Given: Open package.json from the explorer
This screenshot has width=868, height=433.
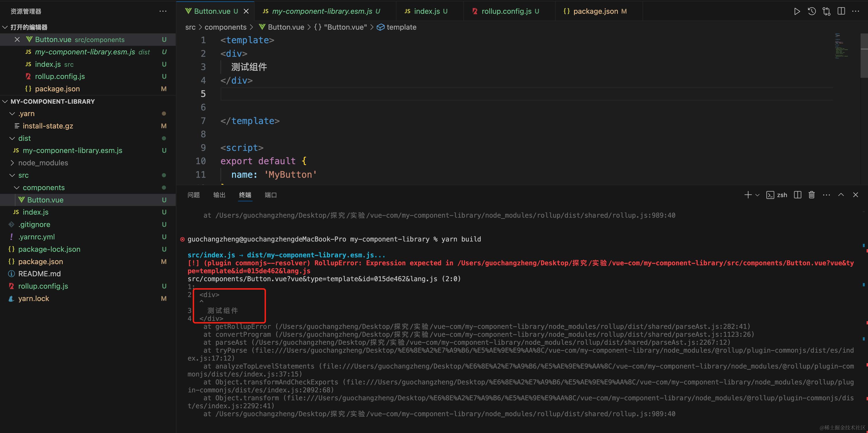Looking at the screenshot, I should tap(40, 261).
